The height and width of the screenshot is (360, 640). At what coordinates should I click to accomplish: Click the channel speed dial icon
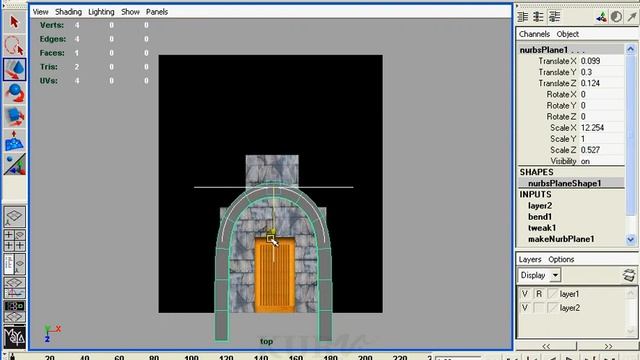click(616, 17)
